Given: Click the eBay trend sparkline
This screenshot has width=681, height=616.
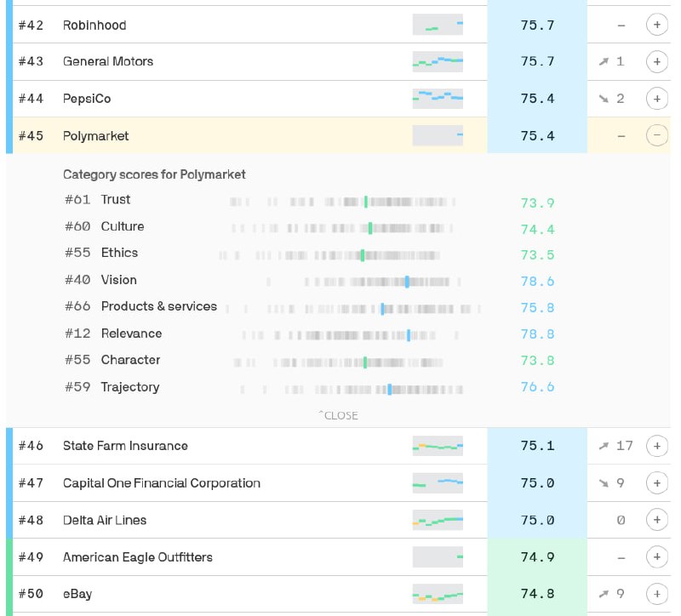Looking at the screenshot, I should point(438,593).
